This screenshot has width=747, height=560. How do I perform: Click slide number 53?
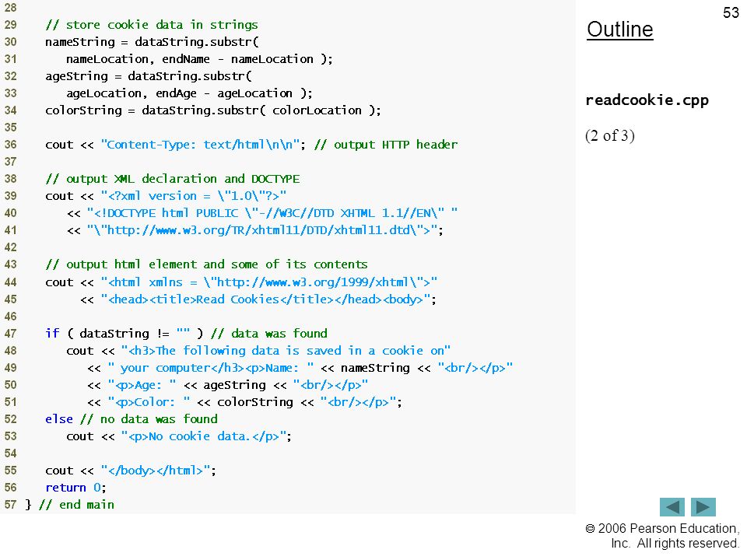[731, 12]
